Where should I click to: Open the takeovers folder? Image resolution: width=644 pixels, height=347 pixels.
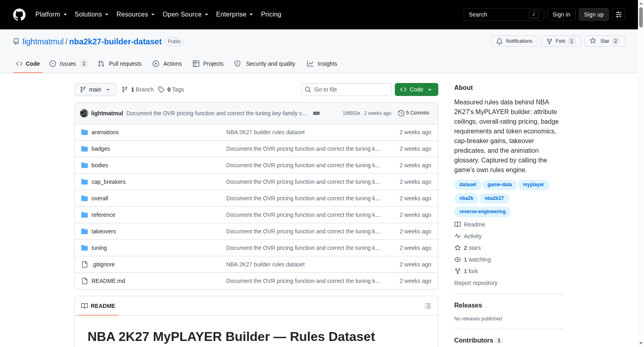click(x=104, y=231)
